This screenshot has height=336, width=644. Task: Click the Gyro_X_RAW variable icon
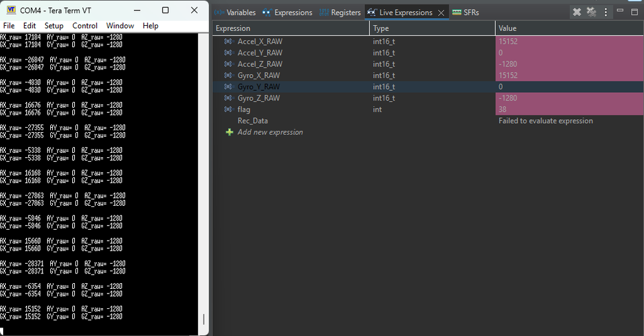click(x=228, y=75)
